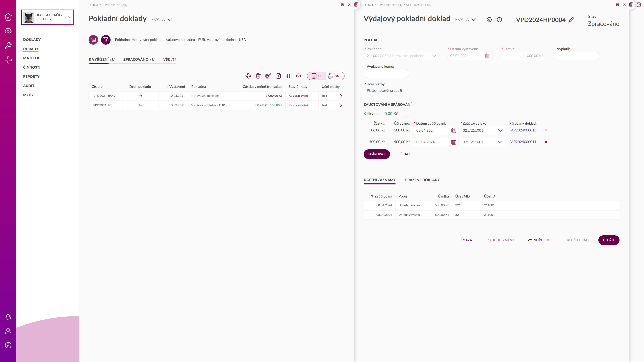Sort the list by Číslo column
This screenshot has height=362, width=644.
(x=97, y=87)
